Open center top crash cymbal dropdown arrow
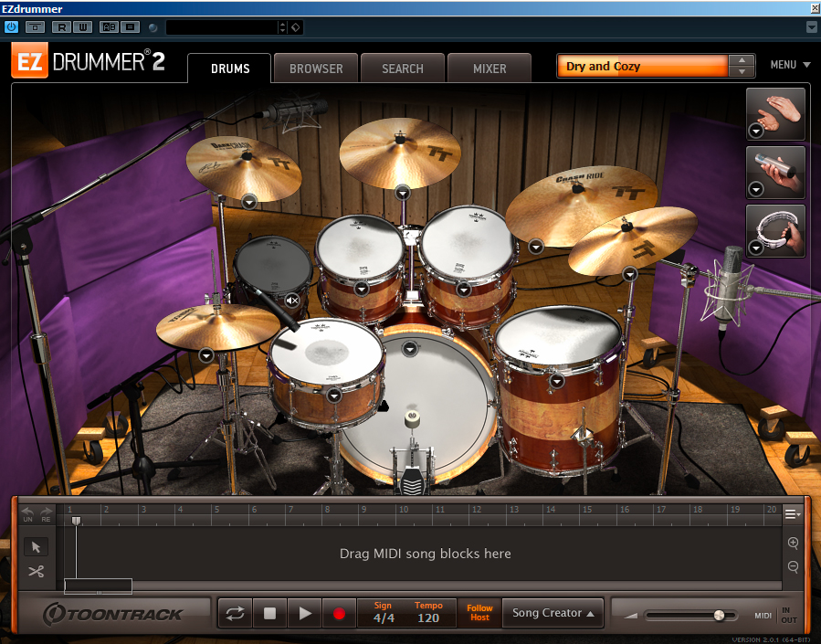This screenshot has width=821, height=644. [402, 194]
